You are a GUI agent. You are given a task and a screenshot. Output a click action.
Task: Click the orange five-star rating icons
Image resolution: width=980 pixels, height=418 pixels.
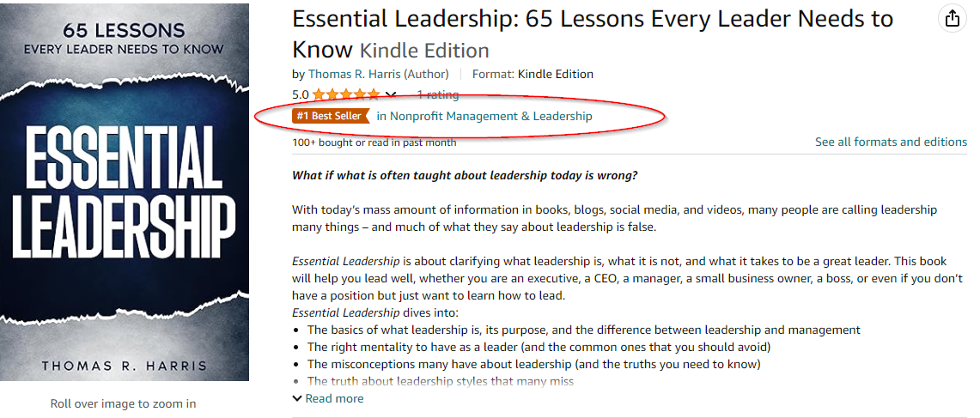click(x=346, y=95)
